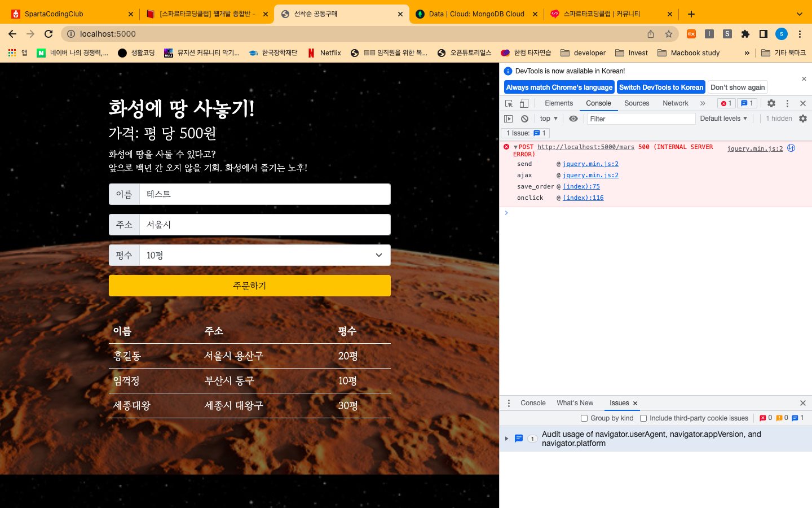Click the browser back arrow
The width and height of the screenshot is (812, 508).
[12, 34]
